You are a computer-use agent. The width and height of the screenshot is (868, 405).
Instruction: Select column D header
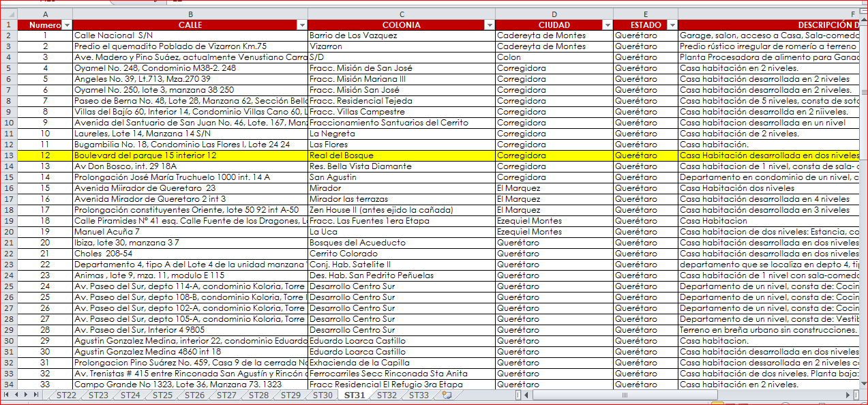(x=554, y=14)
